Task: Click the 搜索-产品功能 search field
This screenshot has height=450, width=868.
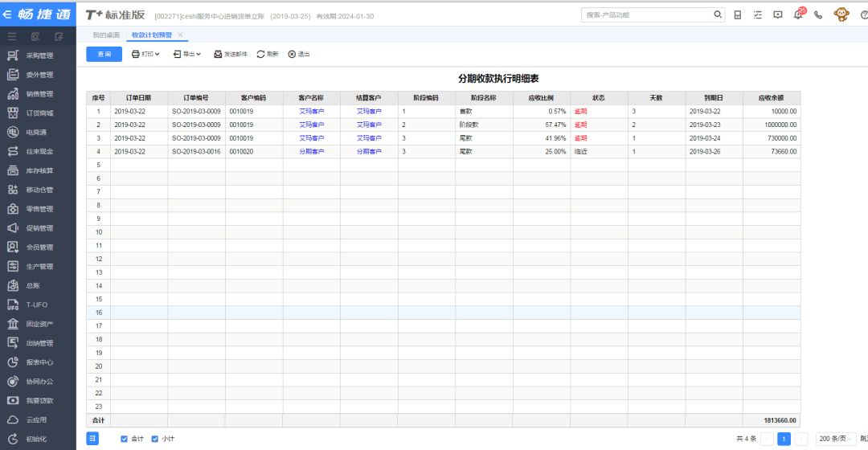Action: pos(647,14)
